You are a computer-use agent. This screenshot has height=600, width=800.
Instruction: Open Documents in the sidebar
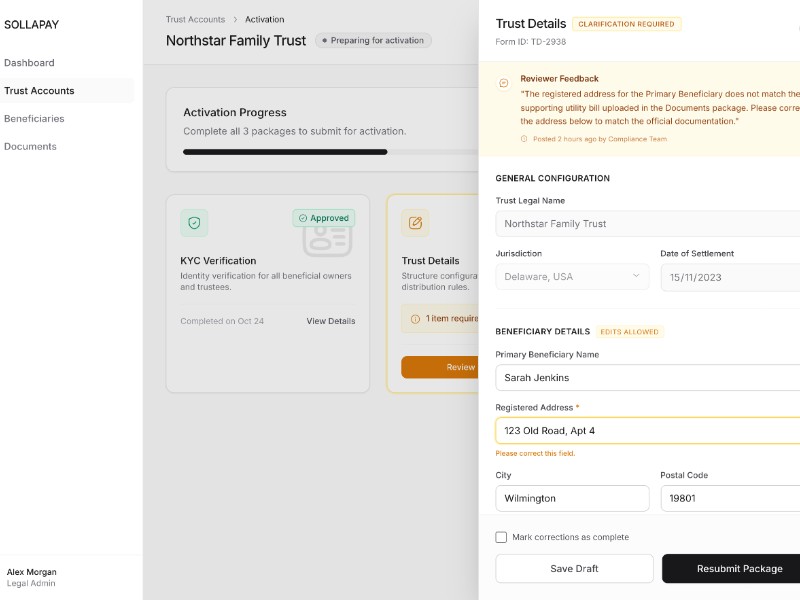coord(30,147)
